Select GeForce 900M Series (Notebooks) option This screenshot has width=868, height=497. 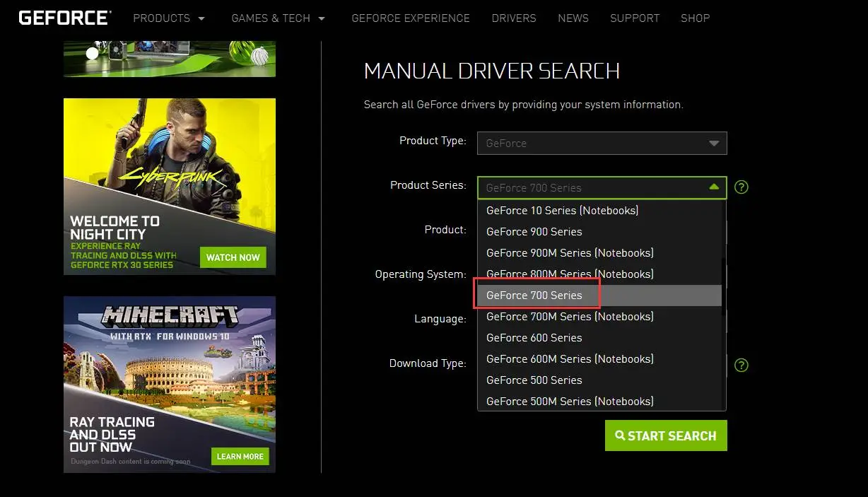coord(599,252)
